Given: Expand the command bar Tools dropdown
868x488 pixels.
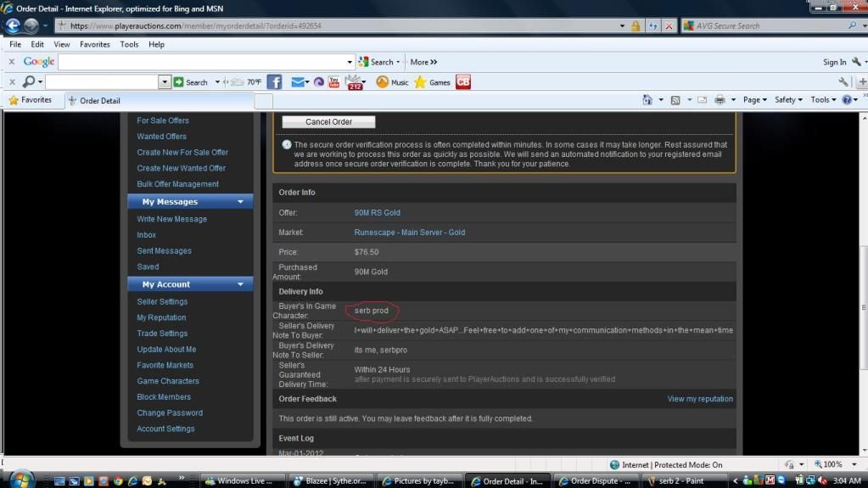Looking at the screenshot, I should (823, 99).
